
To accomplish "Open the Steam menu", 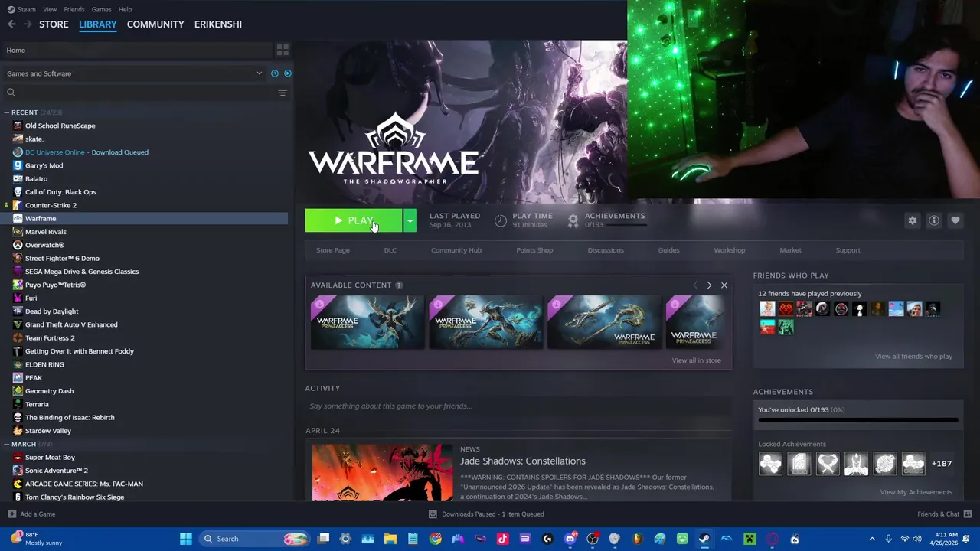I will tap(21, 9).
